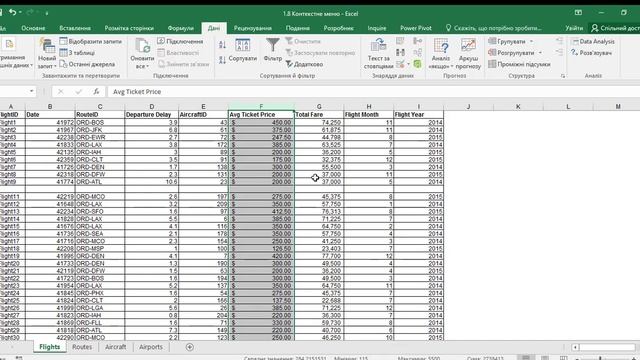The image size is (640, 360).
Task: Select cell with value 74,250
Action: [x=319, y=122]
